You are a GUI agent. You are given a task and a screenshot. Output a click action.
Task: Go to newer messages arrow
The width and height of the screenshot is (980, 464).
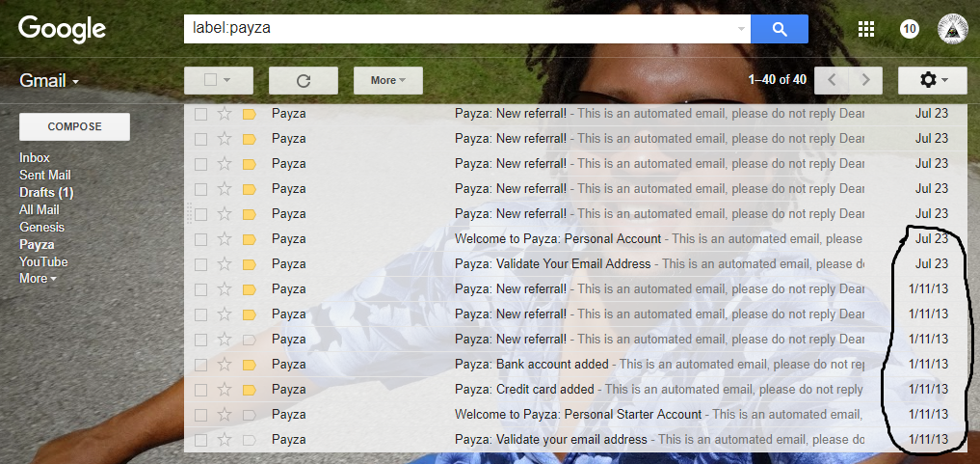pyautogui.click(x=831, y=80)
